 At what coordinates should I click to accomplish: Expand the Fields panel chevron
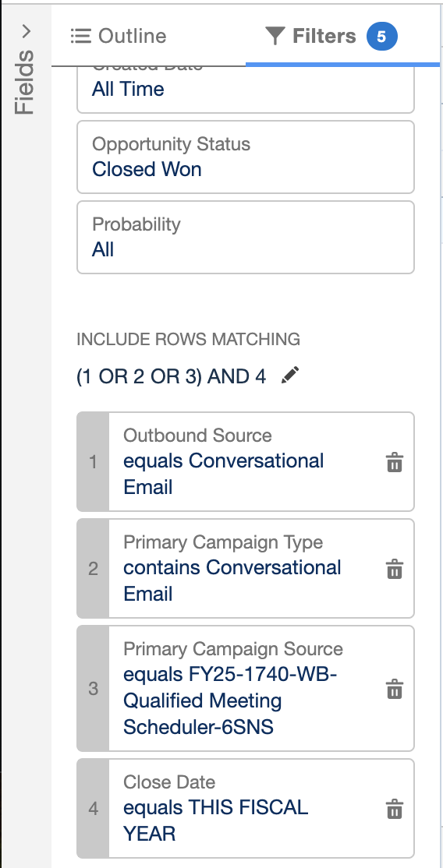pos(26,31)
